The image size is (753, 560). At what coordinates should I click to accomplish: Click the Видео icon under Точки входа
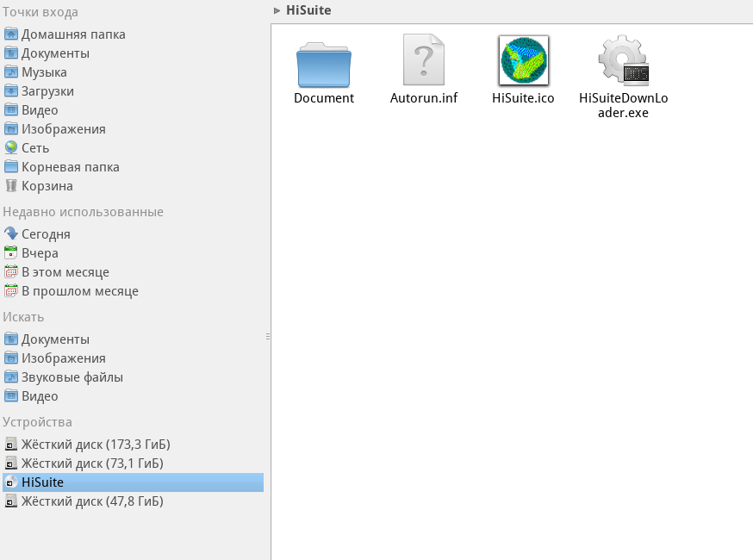coord(11,110)
